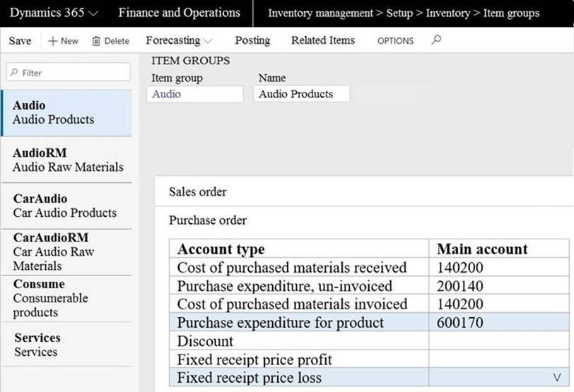Click the Filter search field
574x392 pixels.
point(69,72)
